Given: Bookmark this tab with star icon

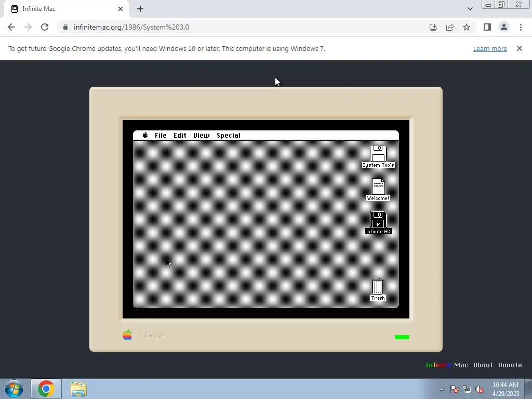Looking at the screenshot, I should (x=467, y=27).
